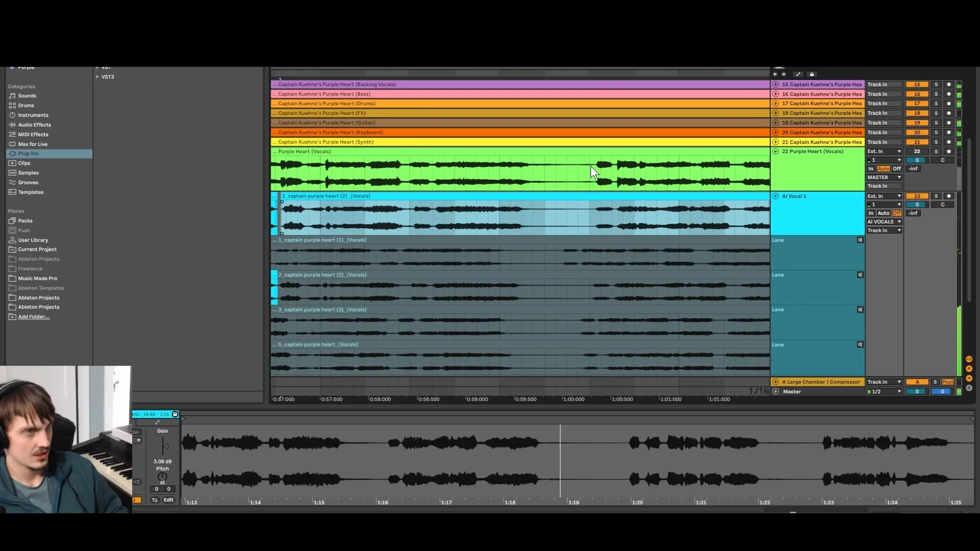Click the Edit button in the sample editor
The image size is (980, 551).
point(169,500)
